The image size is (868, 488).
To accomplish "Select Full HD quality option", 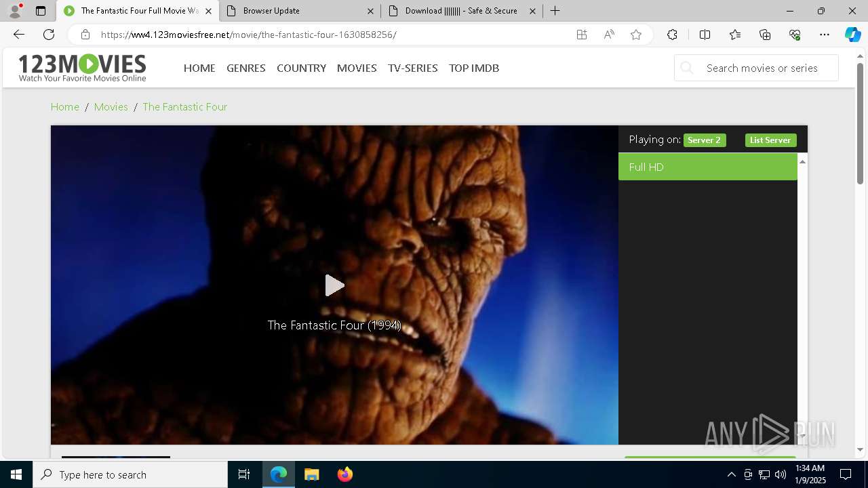I will (708, 167).
